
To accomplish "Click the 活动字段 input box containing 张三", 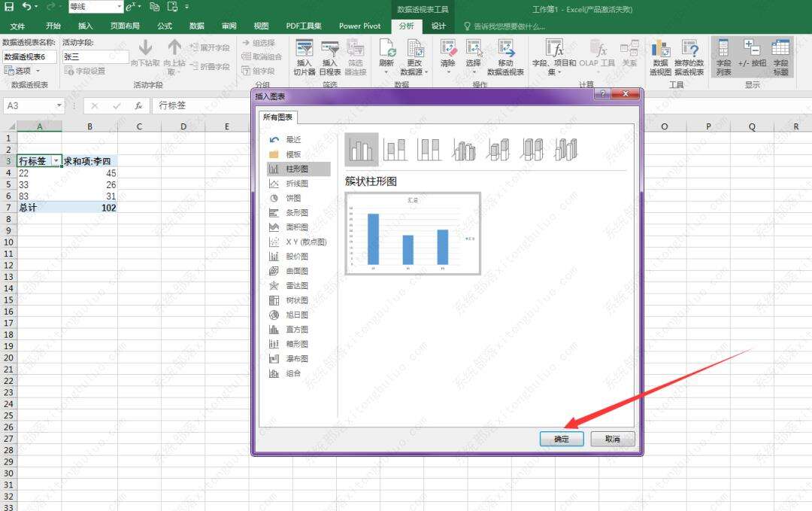I will (x=95, y=56).
